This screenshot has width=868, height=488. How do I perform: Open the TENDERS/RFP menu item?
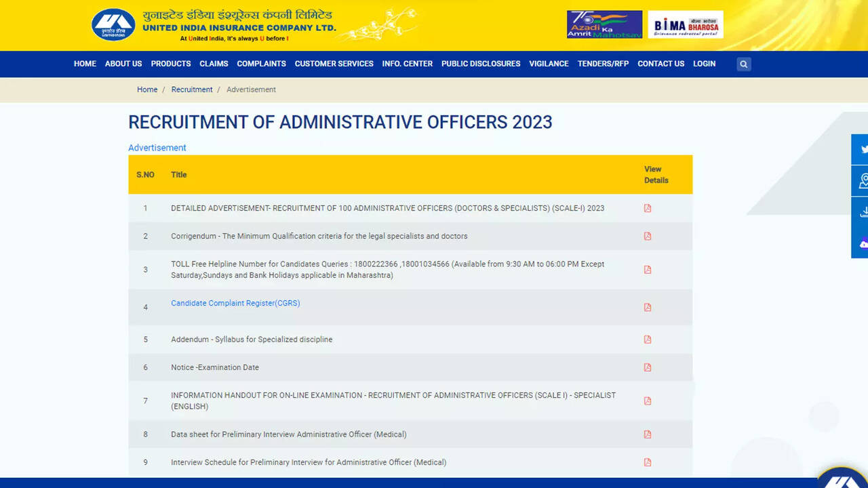[x=603, y=64]
